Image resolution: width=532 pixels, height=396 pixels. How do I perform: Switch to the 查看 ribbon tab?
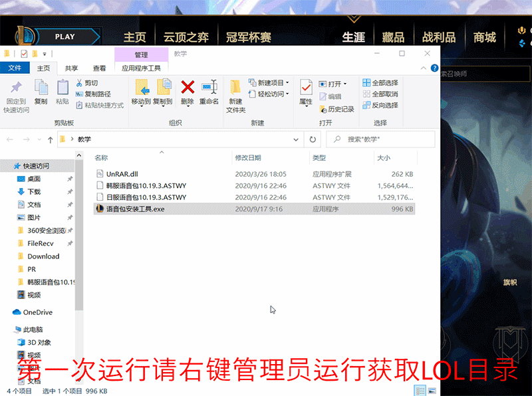click(x=99, y=68)
